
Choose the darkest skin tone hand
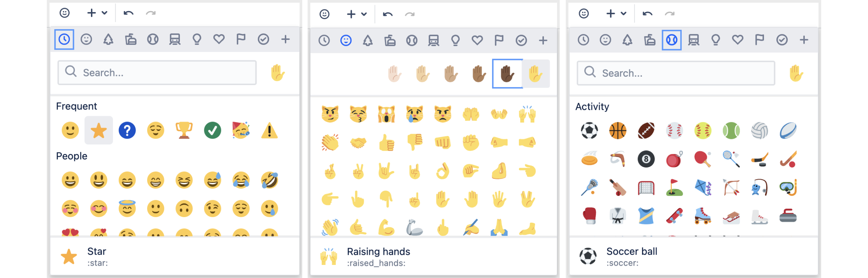point(507,74)
